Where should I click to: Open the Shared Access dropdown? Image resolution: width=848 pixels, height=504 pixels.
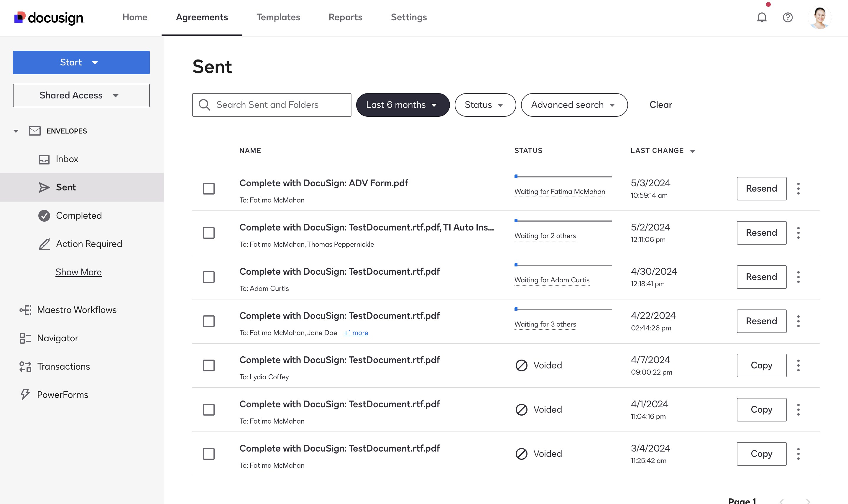click(116, 95)
